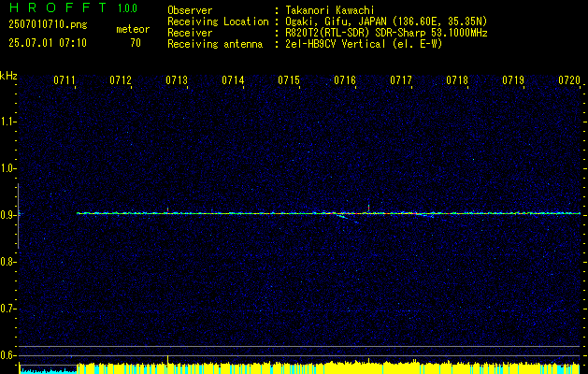Click the 0714 time marker
588x374 pixels.
pyautogui.click(x=233, y=80)
